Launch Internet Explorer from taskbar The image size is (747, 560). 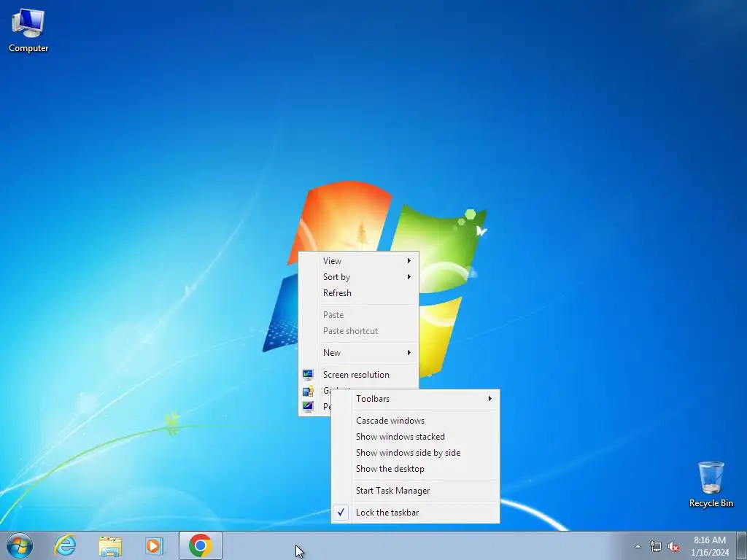65,545
